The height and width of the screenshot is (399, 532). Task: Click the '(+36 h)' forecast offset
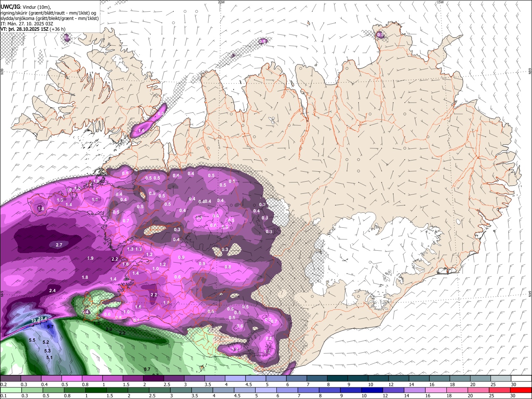58,30
